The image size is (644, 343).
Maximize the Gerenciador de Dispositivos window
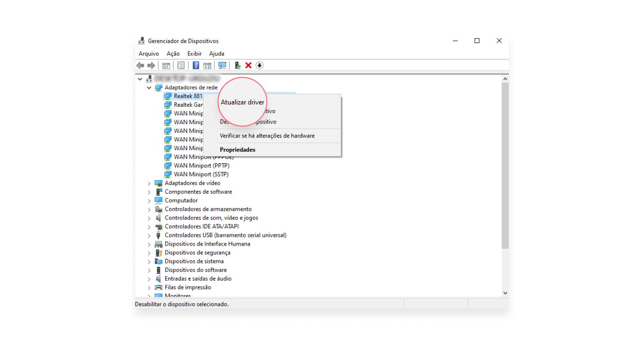click(x=477, y=41)
